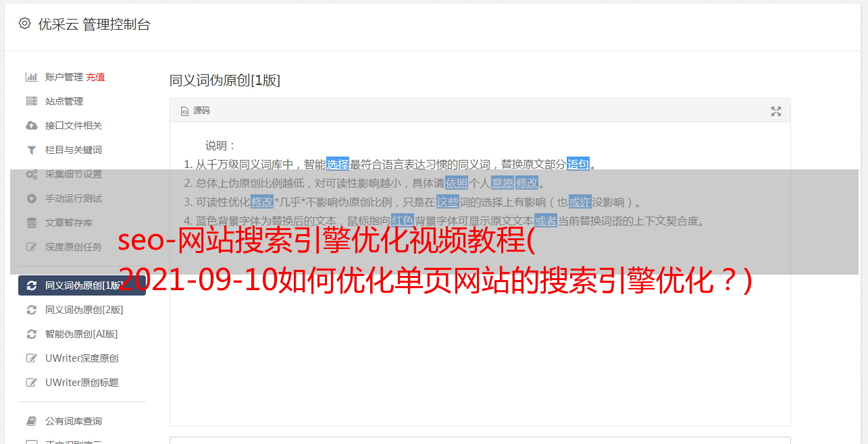Viewport: 868px width, 444px height.
Task: Click the gear icon beside 优采云 管理控制台
Action: (x=25, y=24)
